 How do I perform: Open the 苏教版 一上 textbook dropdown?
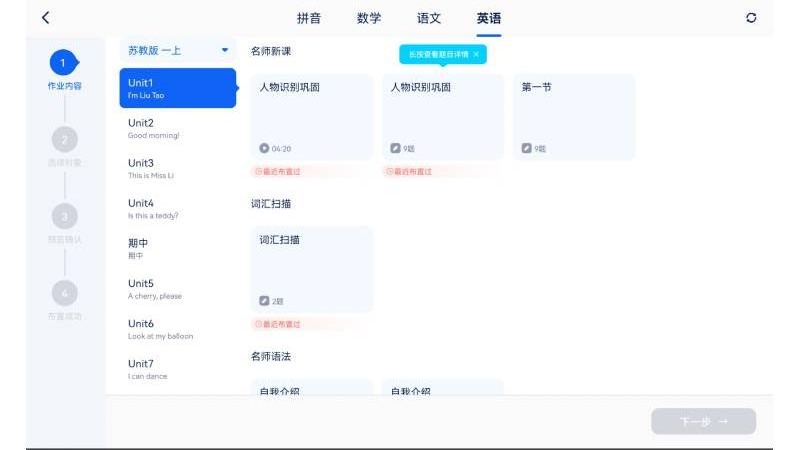point(178,50)
